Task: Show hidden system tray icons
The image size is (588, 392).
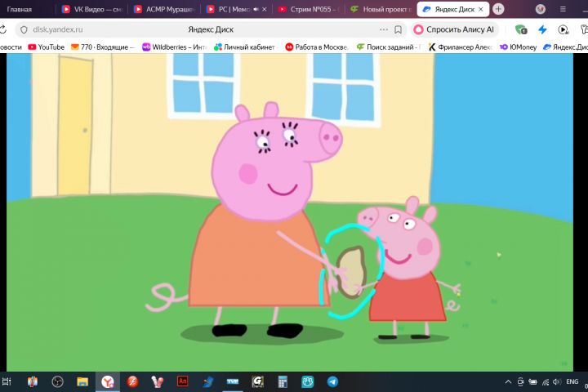Action: pyautogui.click(x=508, y=382)
